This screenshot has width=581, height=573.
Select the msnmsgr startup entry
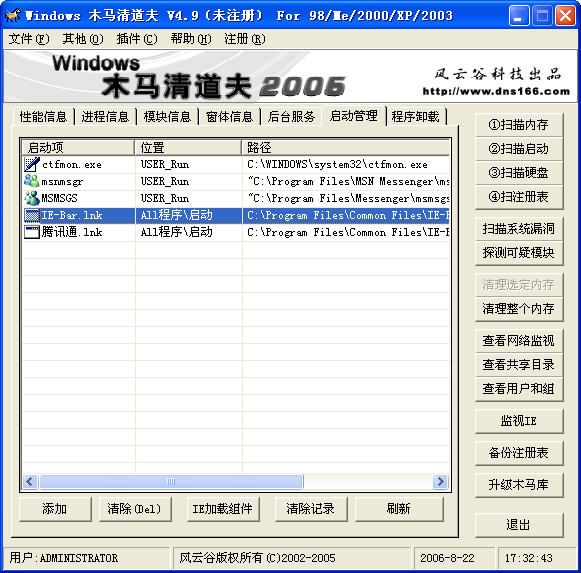pyautogui.click(x=236, y=181)
